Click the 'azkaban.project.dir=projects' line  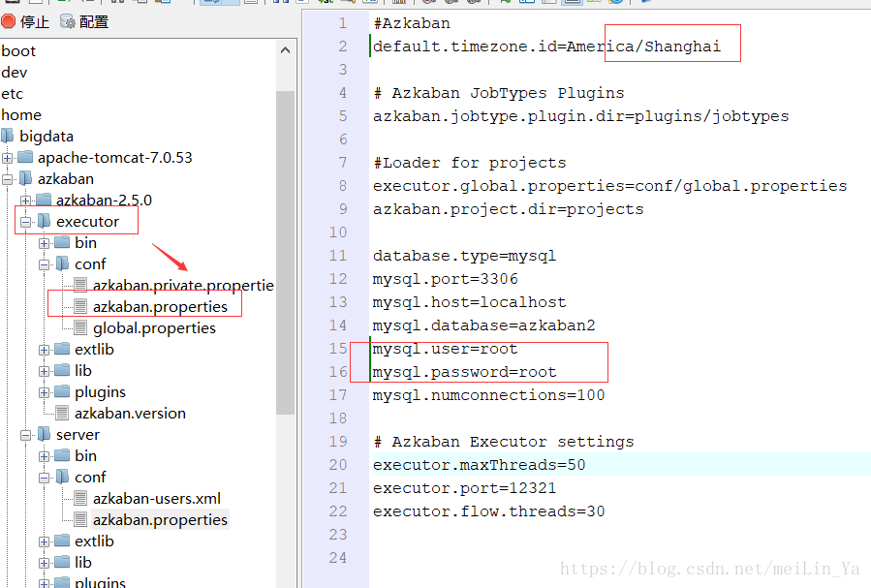pyautogui.click(x=508, y=209)
